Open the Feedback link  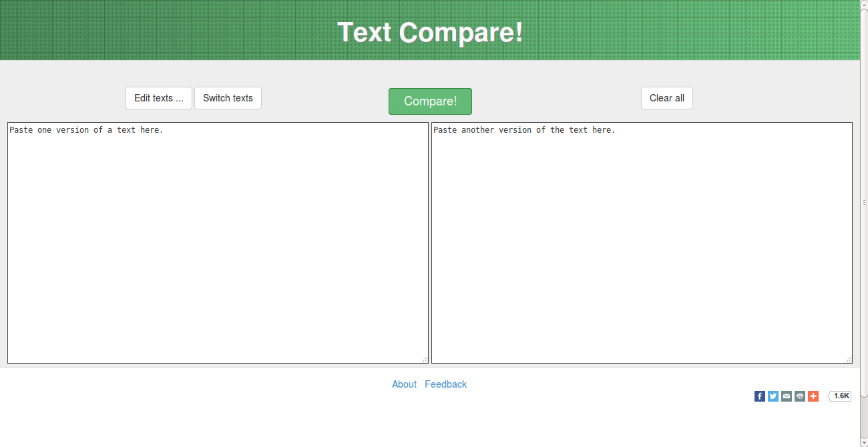coord(446,384)
